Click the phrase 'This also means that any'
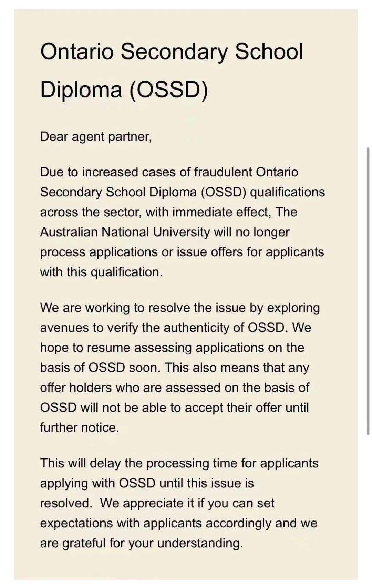Screen dimensions: 372x588 (x=237, y=368)
